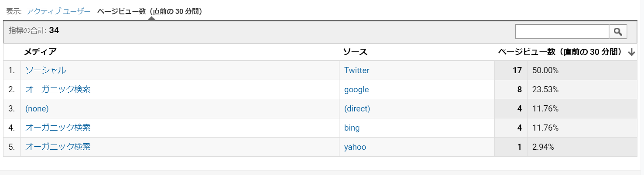The width and height of the screenshot is (644, 175).
Task: Click オーガニック検索 in the google row
Action: click(58, 89)
